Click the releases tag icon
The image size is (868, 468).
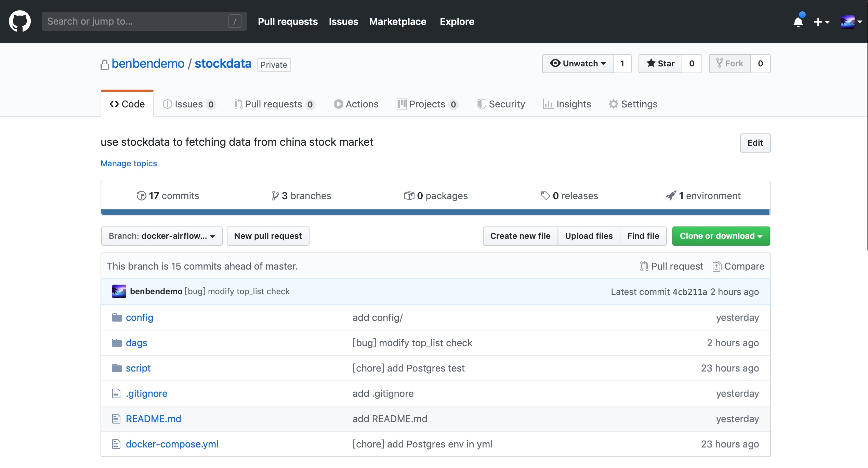point(545,196)
